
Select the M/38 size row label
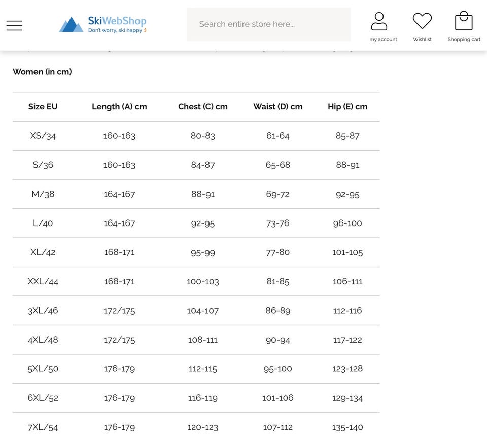coord(43,194)
